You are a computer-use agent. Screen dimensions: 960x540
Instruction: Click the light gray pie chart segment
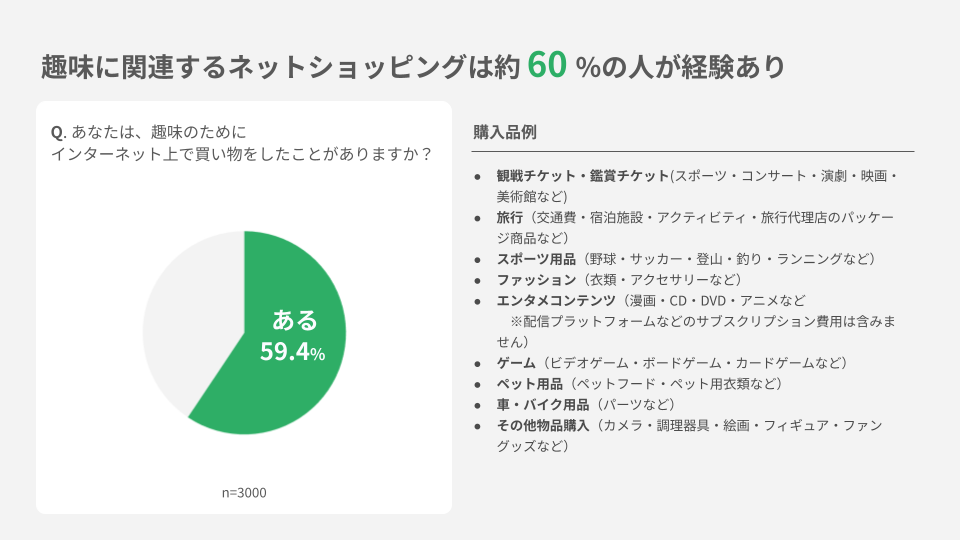185,310
